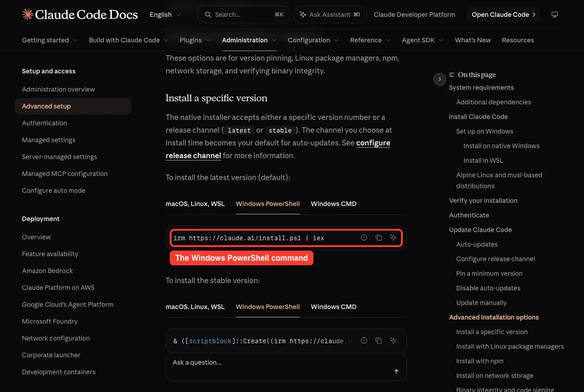Send the question with the arrow icon
Image resolution: width=584 pixels, height=392 pixels.
396,371
